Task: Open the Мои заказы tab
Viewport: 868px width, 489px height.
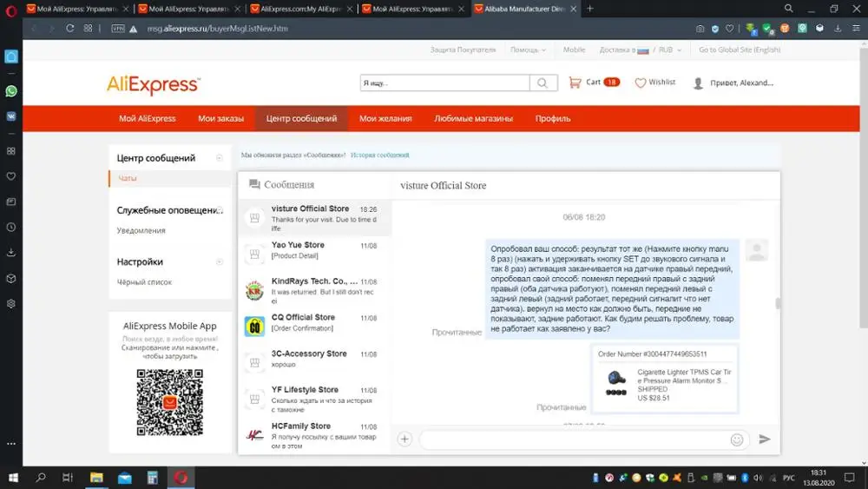Action: [x=220, y=118]
